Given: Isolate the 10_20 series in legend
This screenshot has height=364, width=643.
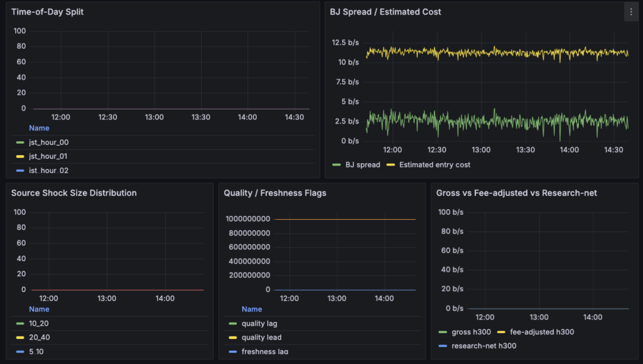Looking at the screenshot, I should [x=39, y=324].
